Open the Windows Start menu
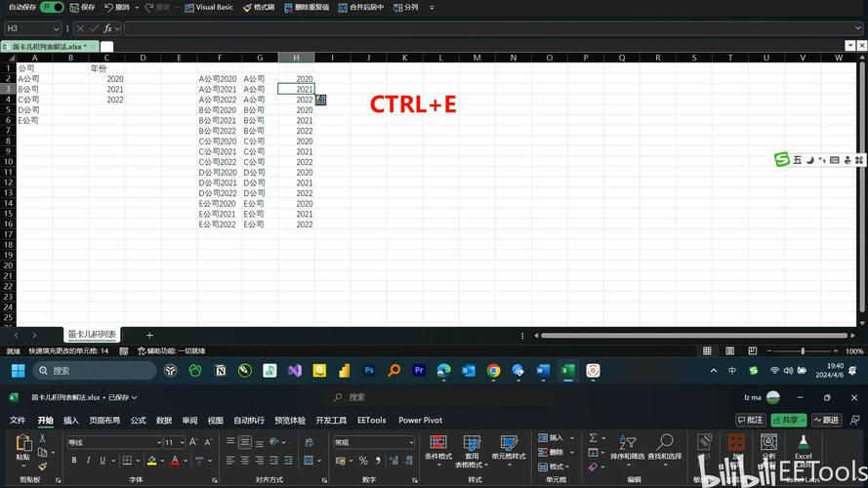Image resolution: width=868 pixels, height=488 pixels. point(18,371)
